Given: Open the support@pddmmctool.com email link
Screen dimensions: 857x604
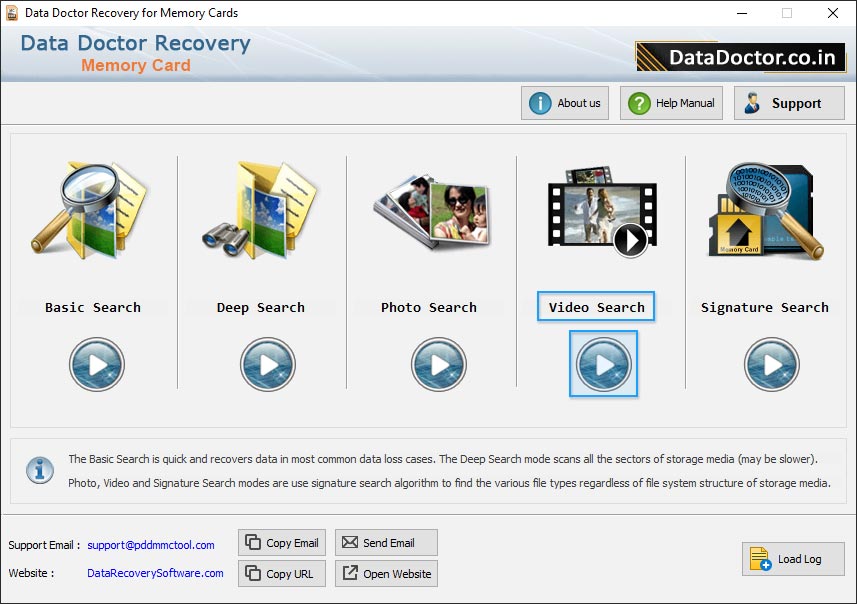Looking at the screenshot, I should pos(150,544).
